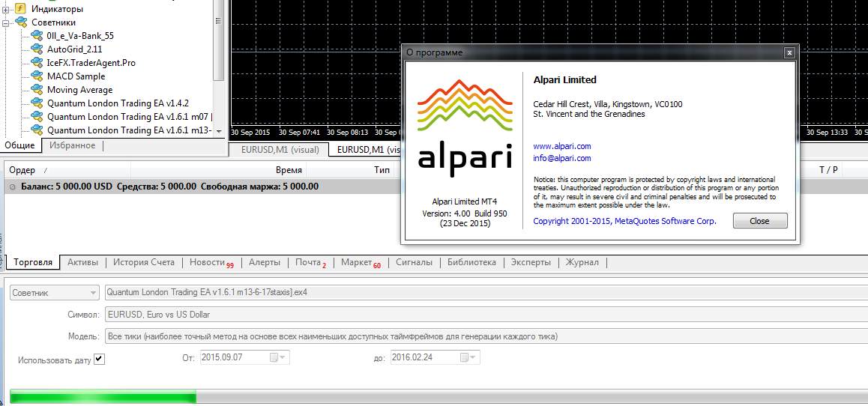868x406 pixels.
Task: Select the Общие navigator tab
Action: point(20,145)
